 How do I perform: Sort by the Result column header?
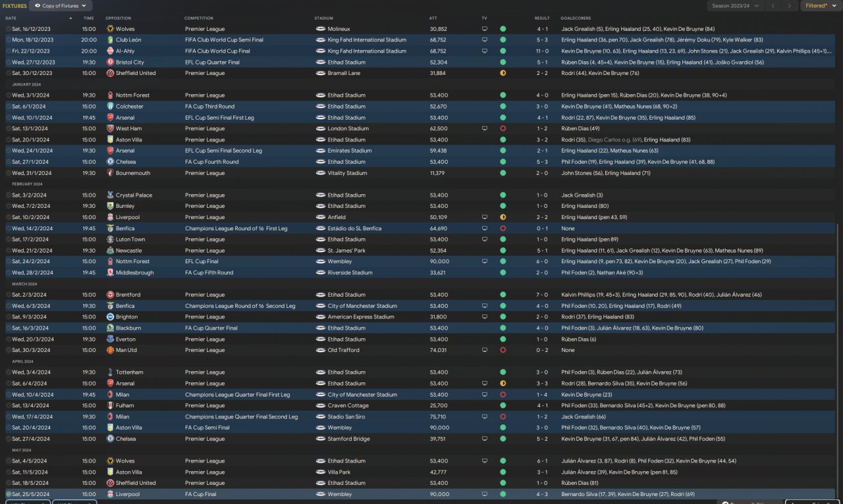[x=542, y=18]
